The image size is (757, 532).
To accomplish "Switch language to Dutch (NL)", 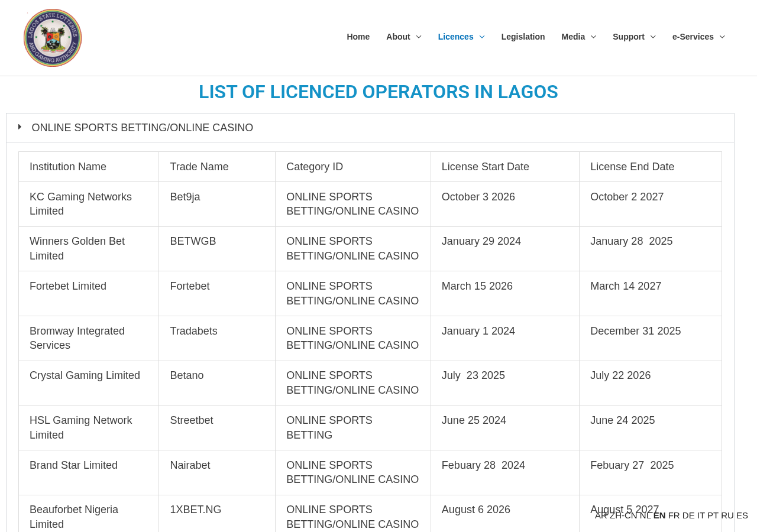I will (x=645, y=515).
